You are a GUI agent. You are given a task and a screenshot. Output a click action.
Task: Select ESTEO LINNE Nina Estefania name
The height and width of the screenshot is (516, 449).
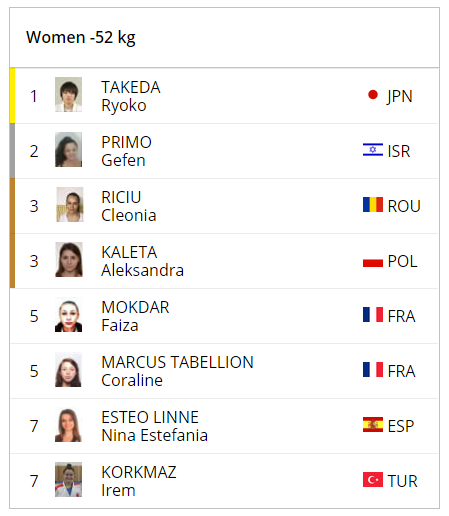pos(154,426)
